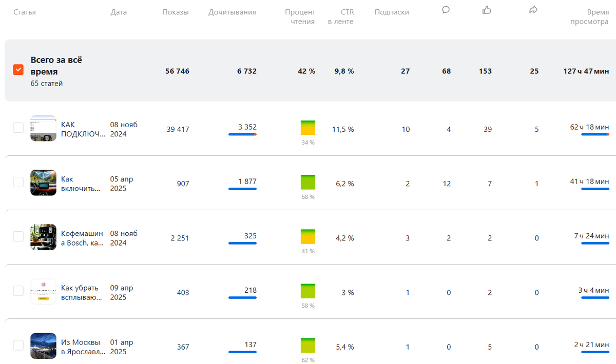Click the 'Дата' column header
Screen dimensions: 616x364
119,12
